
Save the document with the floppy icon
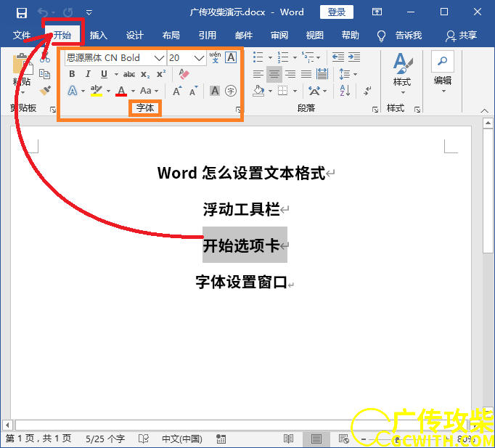click(x=22, y=13)
